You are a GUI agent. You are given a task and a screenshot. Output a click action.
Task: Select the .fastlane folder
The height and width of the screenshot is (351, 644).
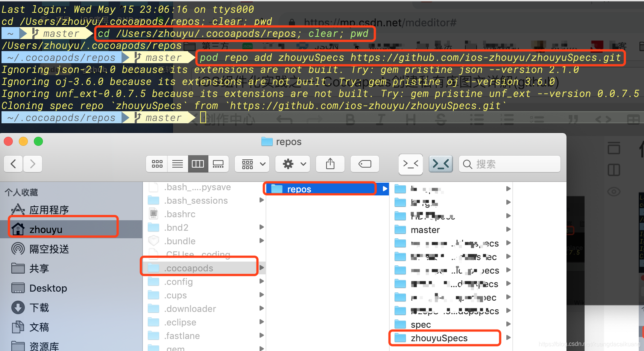click(x=204, y=336)
